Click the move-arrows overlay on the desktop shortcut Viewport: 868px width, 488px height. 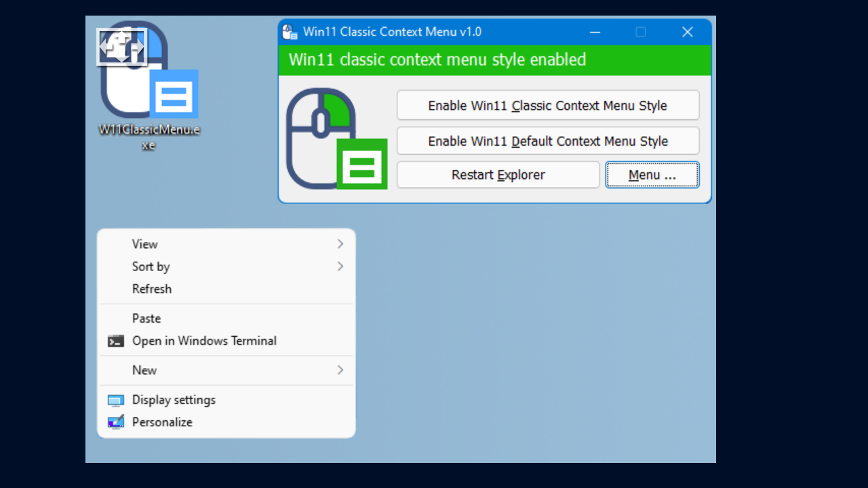pos(121,47)
